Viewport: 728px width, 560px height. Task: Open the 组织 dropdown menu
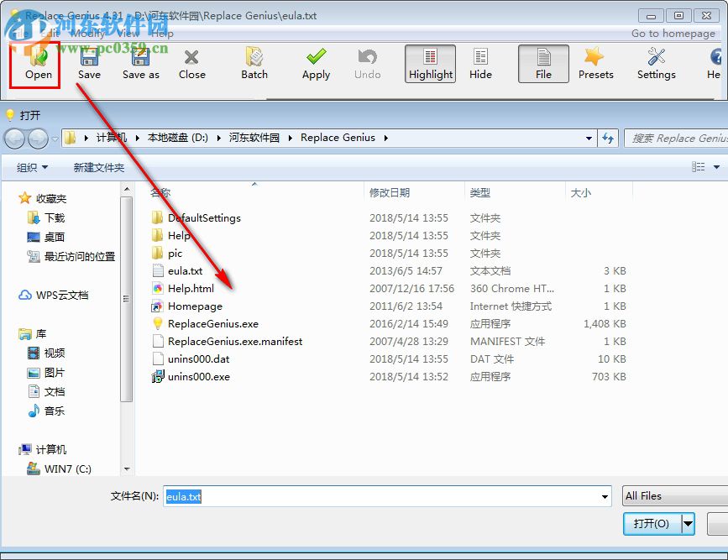33,168
